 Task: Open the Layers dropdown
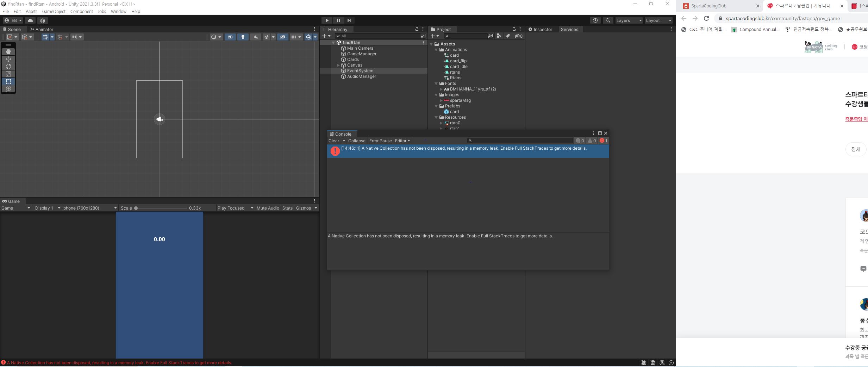[629, 20]
